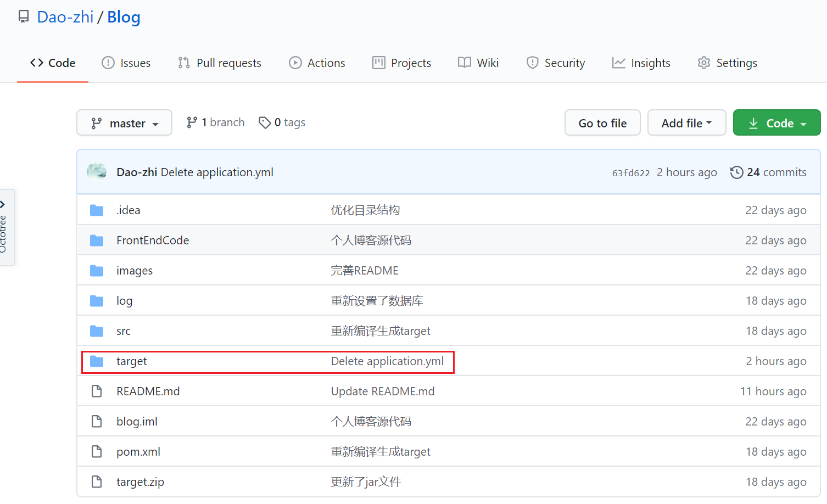
Task: View the Insights tab
Action: coord(641,63)
